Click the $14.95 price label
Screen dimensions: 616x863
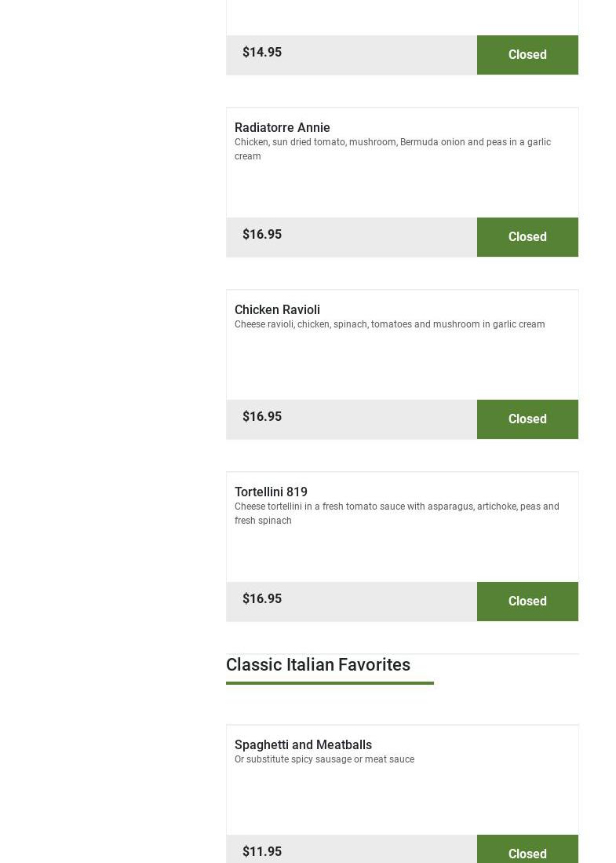coord(262,53)
